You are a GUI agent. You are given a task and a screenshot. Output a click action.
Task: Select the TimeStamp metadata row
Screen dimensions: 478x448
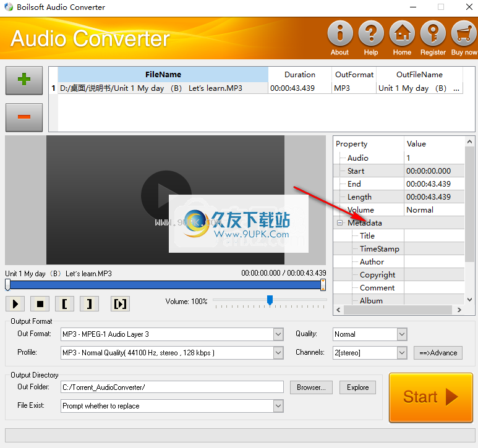(x=399, y=249)
